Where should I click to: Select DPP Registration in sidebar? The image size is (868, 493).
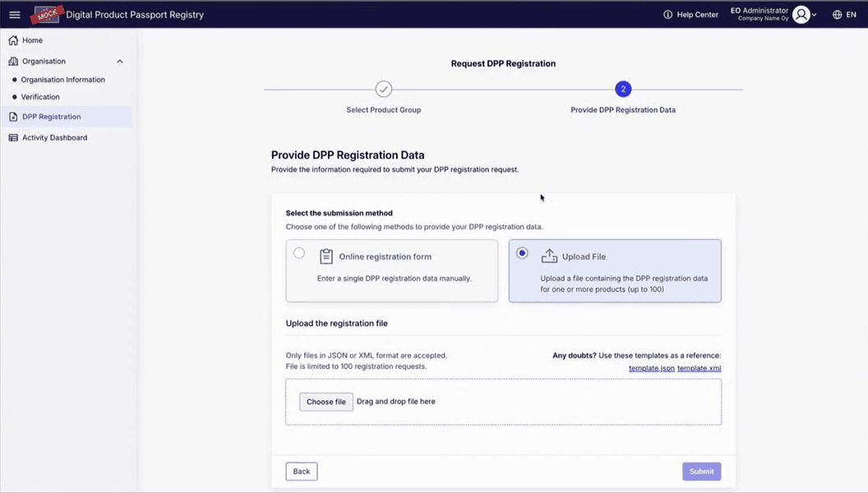[x=67, y=117]
